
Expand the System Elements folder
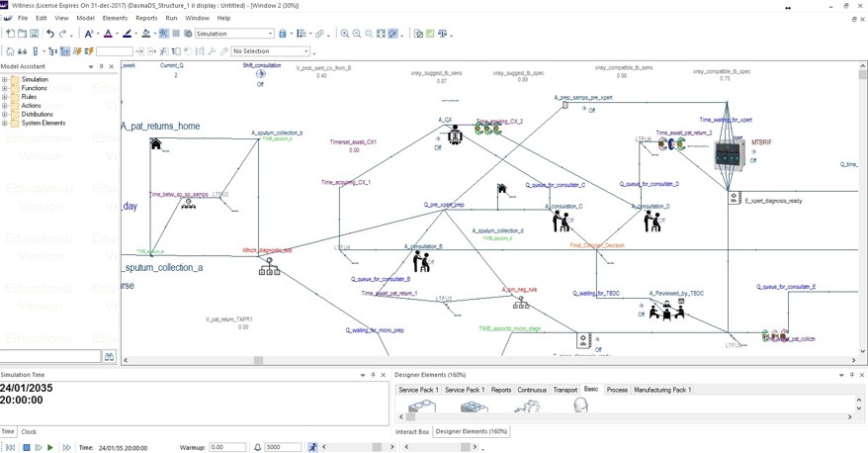click(5, 124)
